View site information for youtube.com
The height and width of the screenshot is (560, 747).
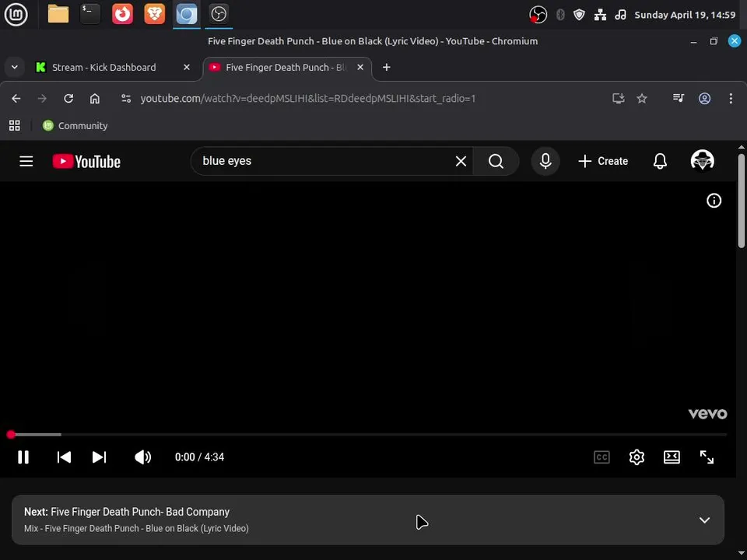126,99
